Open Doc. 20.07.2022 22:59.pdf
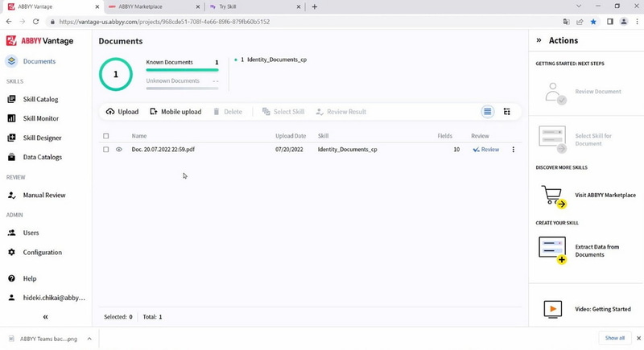 (x=163, y=150)
